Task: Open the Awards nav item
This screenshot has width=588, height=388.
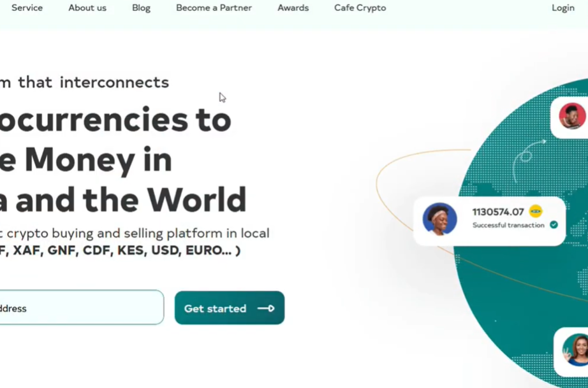Action: (293, 8)
